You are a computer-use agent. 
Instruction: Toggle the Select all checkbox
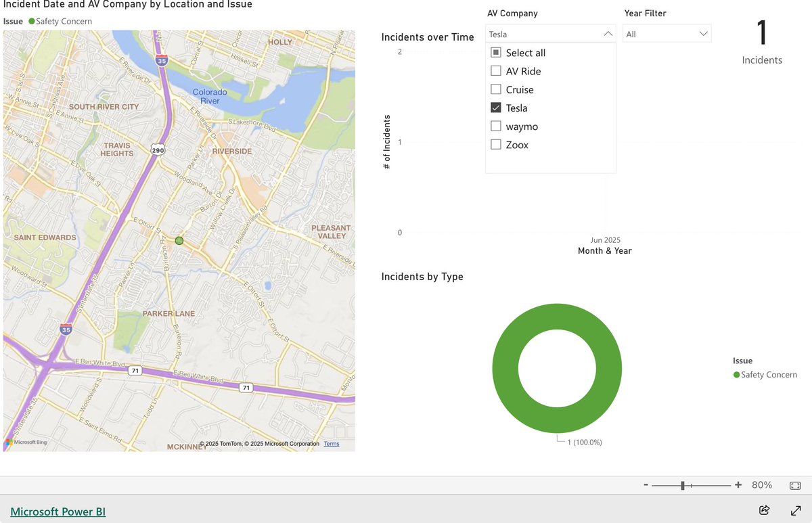pos(495,53)
